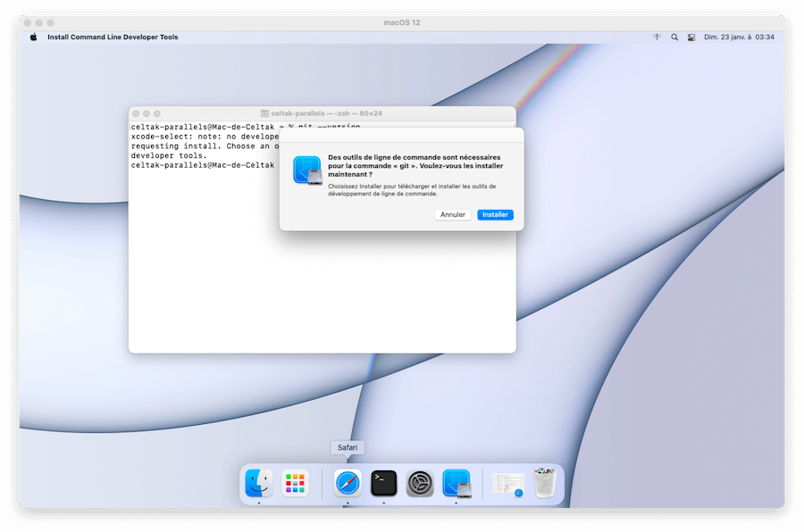
Task: Open the Install Command Line Developer Tools menu
Action: click(113, 37)
